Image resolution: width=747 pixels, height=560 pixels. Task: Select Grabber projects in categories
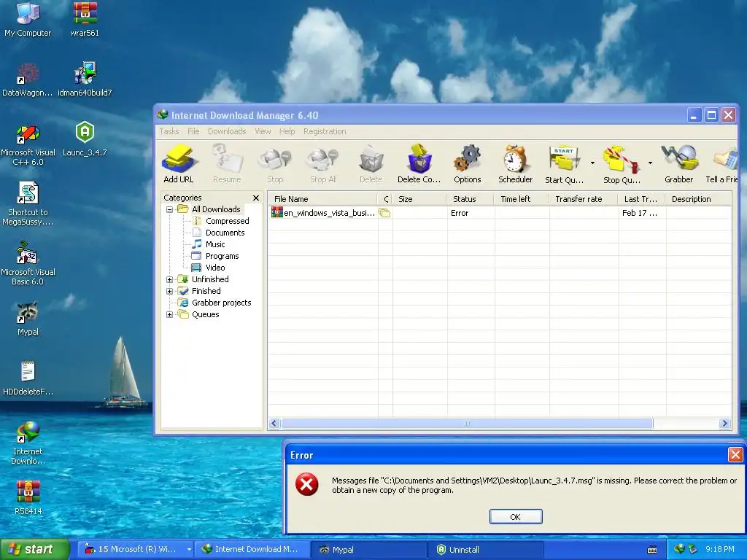(221, 303)
